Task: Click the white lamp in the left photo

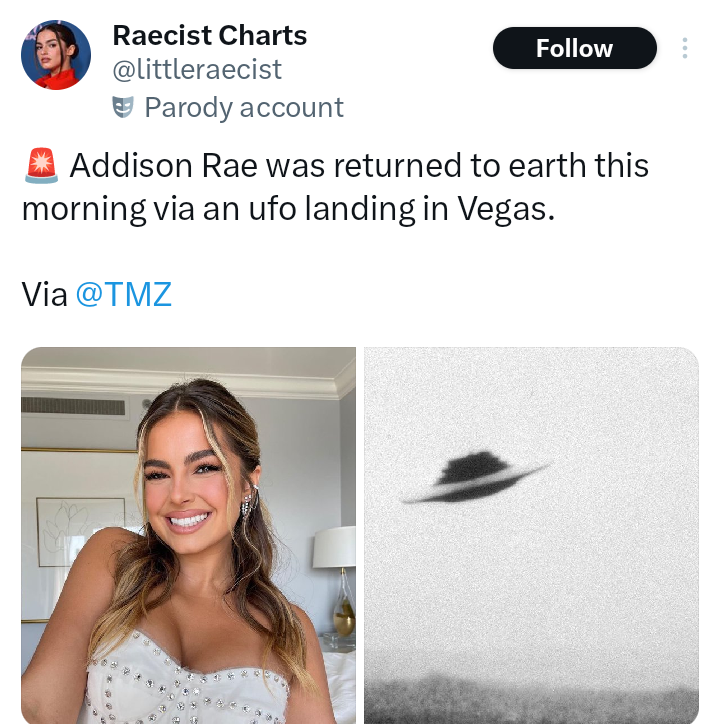Action: click(x=335, y=547)
